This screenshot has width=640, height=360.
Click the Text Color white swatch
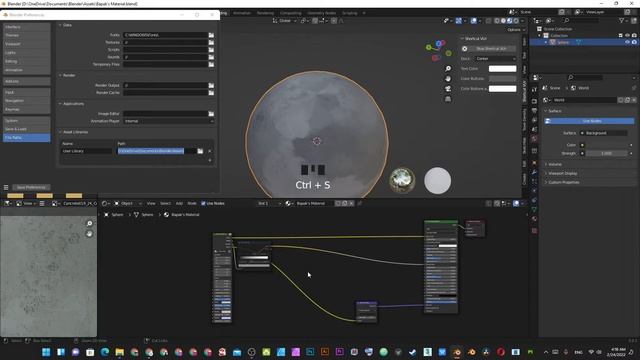(502, 69)
